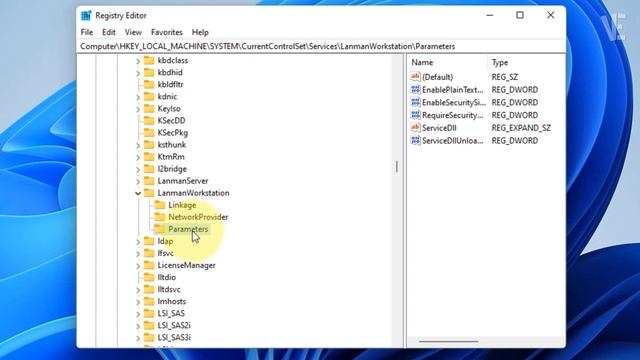This screenshot has width=640, height=360.
Task: Select the l2bridge folder icon
Action: (x=149, y=169)
